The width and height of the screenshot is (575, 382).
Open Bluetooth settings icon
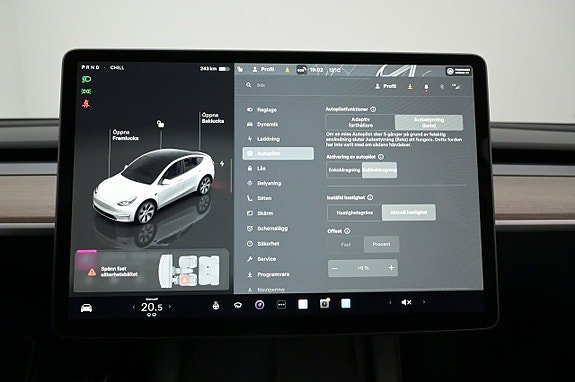click(442, 87)
